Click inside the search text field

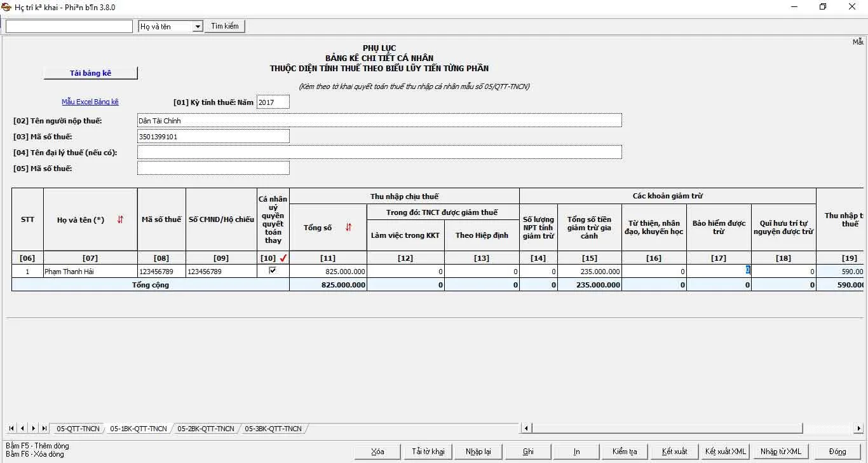[x=69, y=26]
